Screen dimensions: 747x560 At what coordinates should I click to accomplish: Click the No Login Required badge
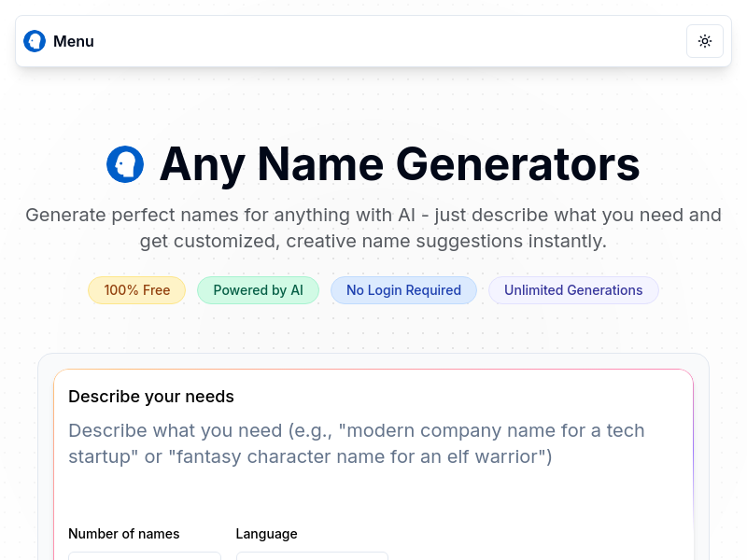(403, 290)
